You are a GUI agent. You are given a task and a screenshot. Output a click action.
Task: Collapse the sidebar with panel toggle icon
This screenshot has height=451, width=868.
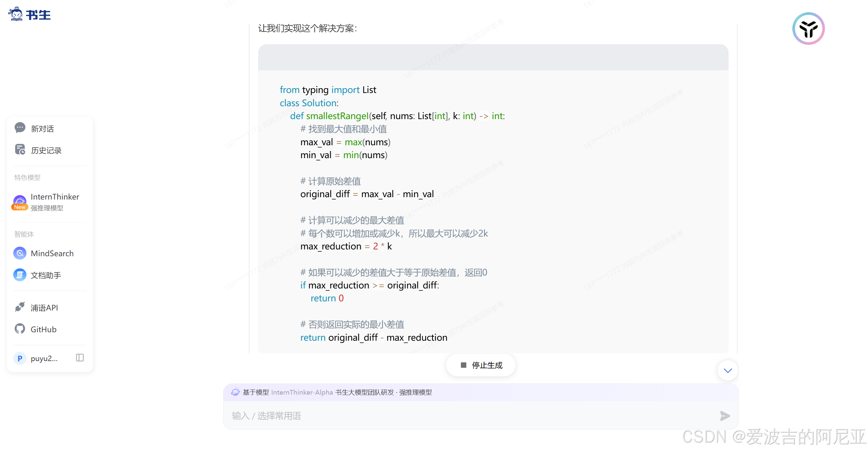click(x=80, y=358)
